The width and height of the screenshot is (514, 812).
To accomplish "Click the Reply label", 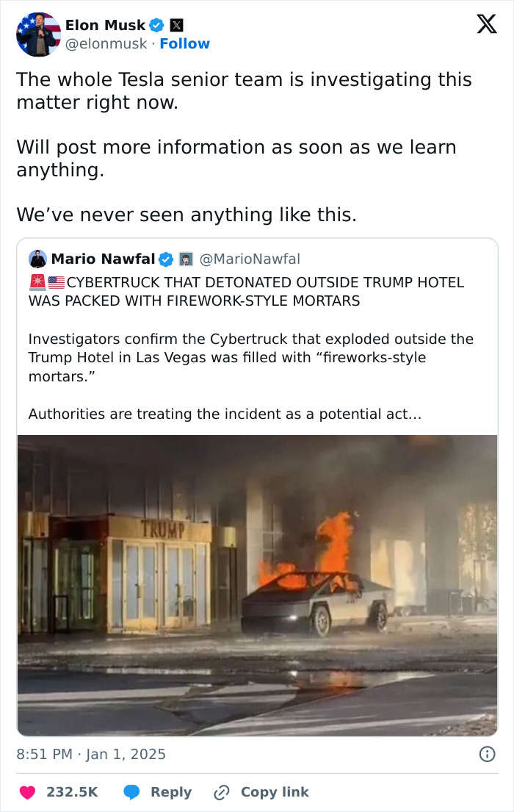I will tap(170, 792).
